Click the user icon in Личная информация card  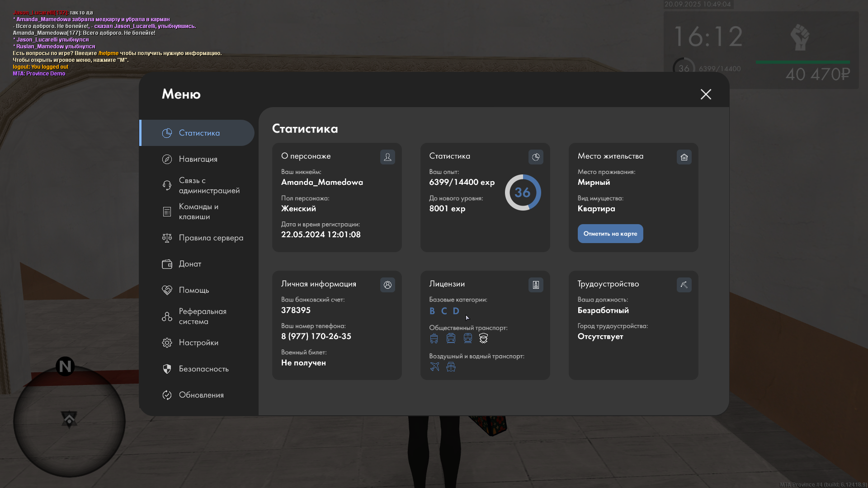[x=387, y=285]
